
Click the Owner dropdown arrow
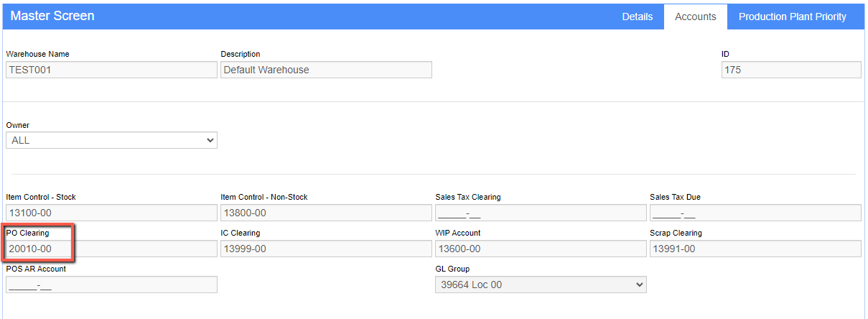(x=210, y=140)
